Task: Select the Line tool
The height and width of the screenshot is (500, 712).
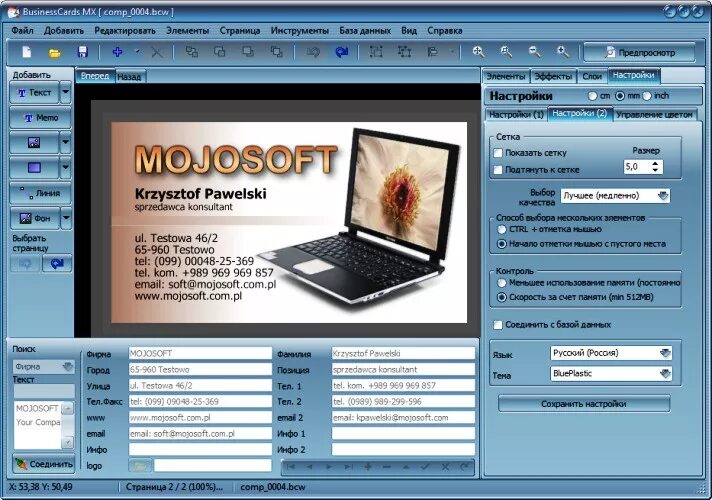Action: coord(40,193)
